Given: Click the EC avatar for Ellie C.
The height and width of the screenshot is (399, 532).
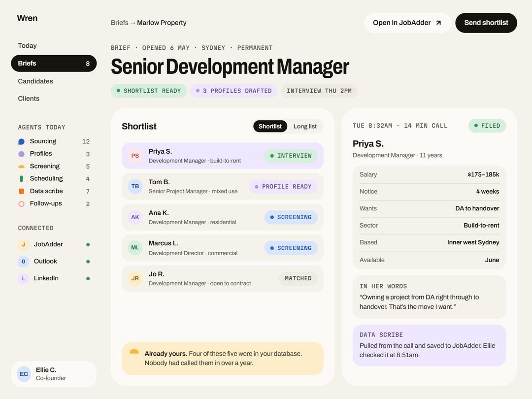Looking at the screenshot, I should [24, 374].
